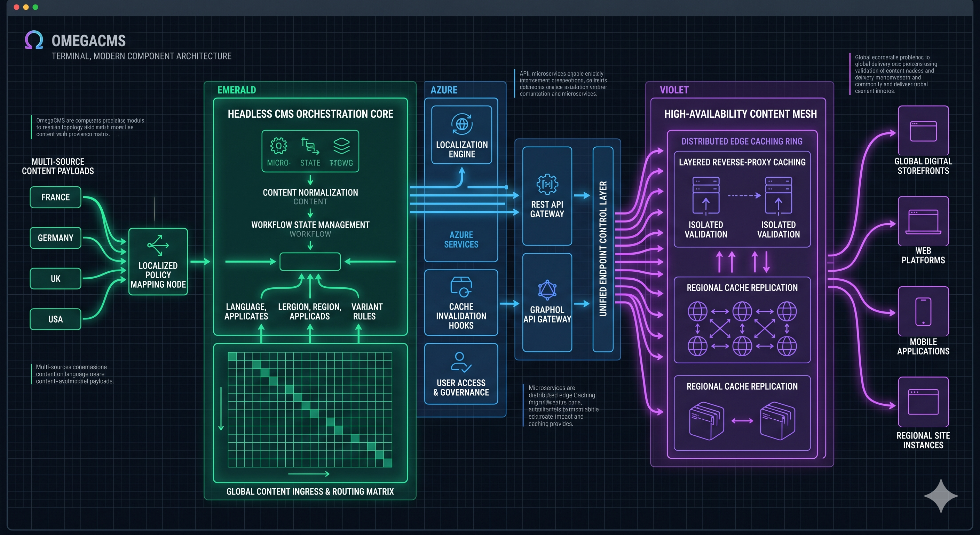
Task: Click the Global Content Ingress & Routing Matrix caption
Action: [x=310, y=491]
